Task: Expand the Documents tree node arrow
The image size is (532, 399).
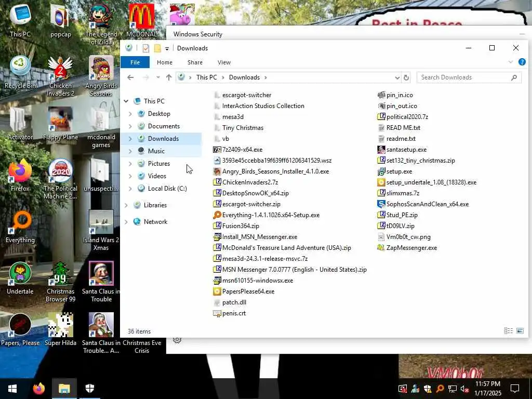Action: (x=130, y=126)
